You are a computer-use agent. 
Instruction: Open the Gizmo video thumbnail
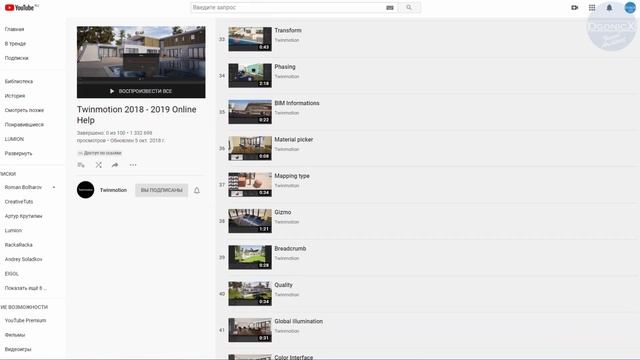coord(250,221)
